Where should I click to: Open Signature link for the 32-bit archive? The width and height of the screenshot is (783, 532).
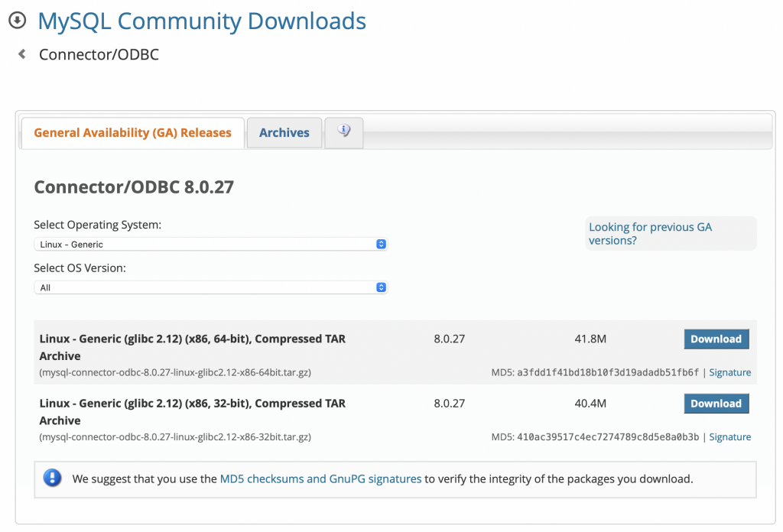point(730,436)
